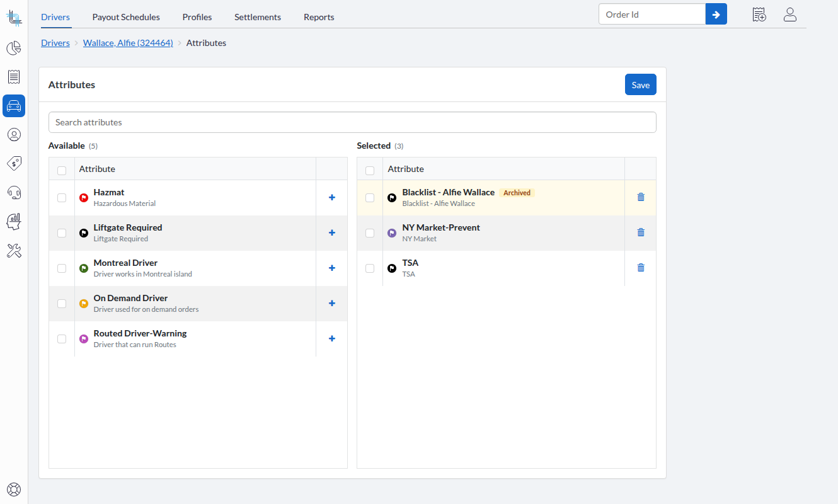Click the TSA attribute name
This screenshot has height=504, width=838.
[x=410, y=263]
